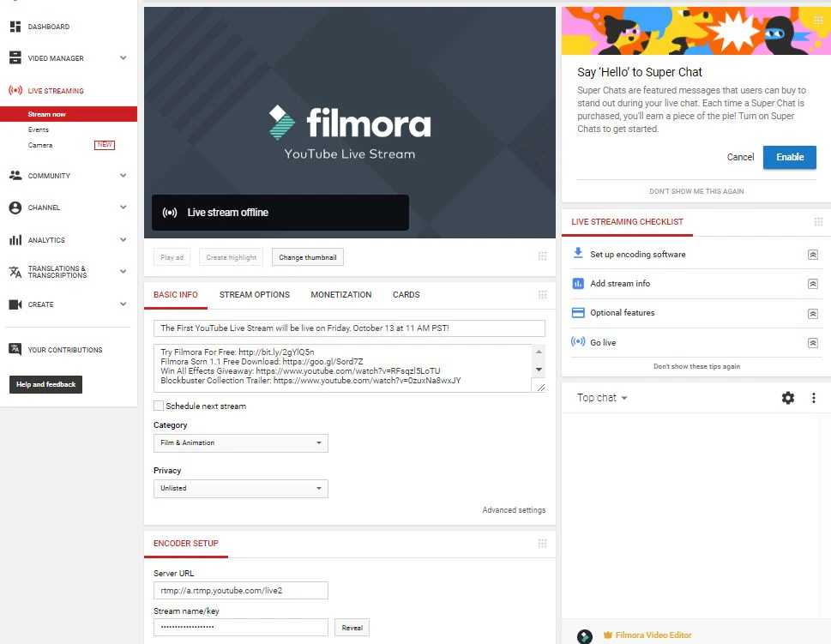Click the Video Manager icon
831x644 pixels.
pyautogui.click(x=15, y=57)
